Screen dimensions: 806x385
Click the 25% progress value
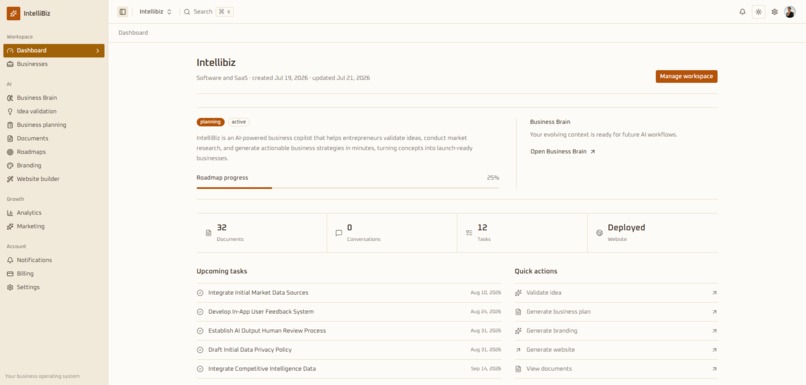(493, 178)
